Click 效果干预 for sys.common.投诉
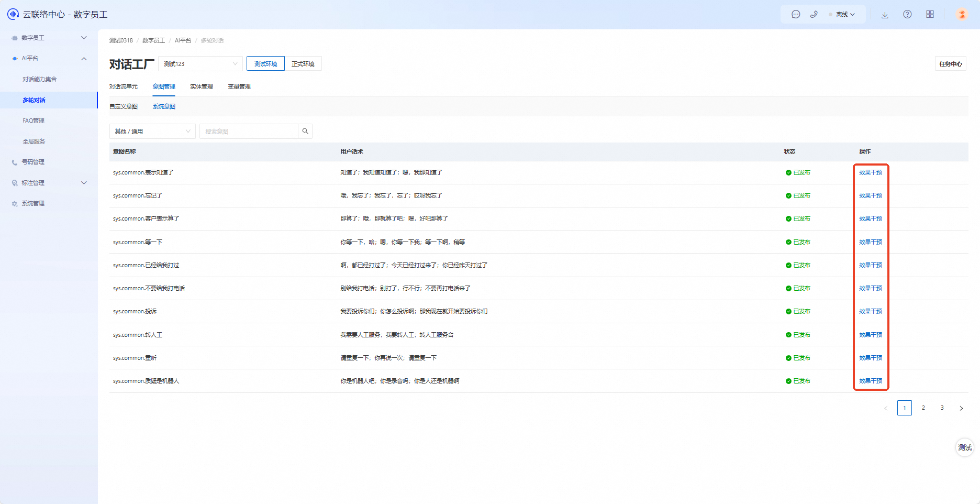980x504 pixels. tap(871, 311)
